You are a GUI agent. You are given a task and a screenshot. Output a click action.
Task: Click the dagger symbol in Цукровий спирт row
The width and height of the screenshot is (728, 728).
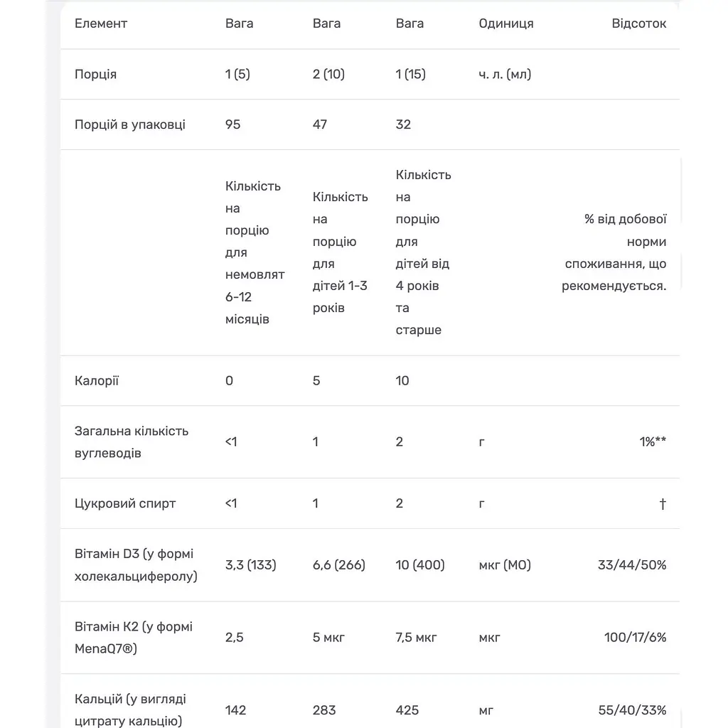pyautogui.click(x=663, y=504)
